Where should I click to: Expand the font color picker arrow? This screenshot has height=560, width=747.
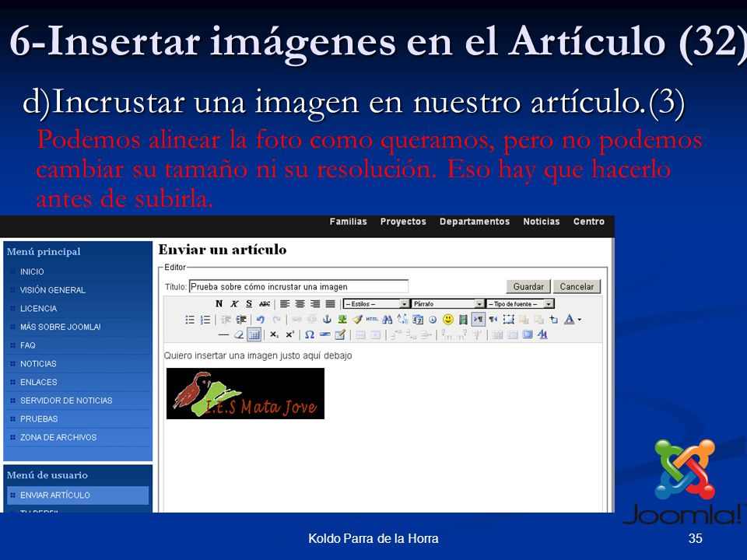pyautogui.click(x=580, y=320)
